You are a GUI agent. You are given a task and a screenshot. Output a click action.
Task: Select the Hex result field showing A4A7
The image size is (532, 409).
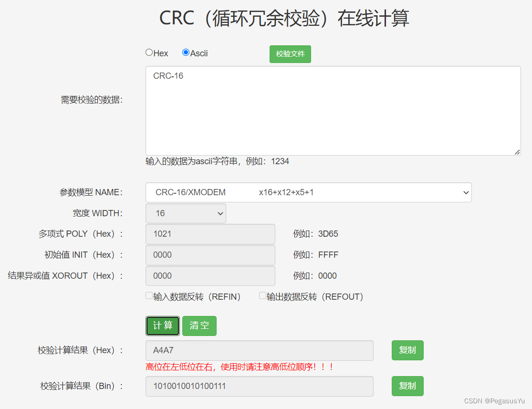[260, 350]
